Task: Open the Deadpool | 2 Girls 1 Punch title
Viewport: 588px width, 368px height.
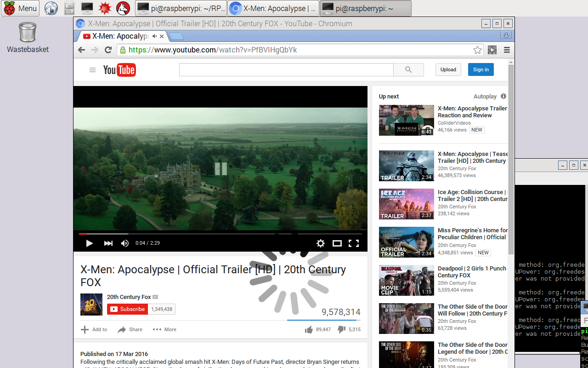Action: click(472, 272)
